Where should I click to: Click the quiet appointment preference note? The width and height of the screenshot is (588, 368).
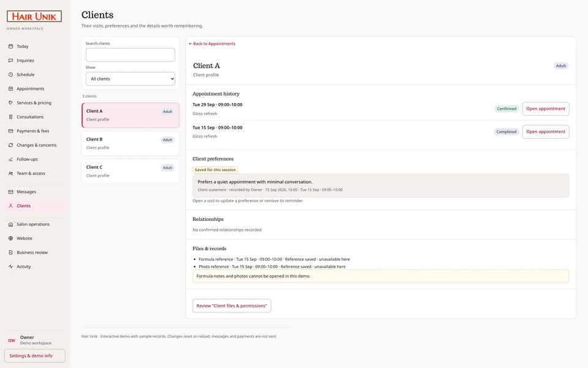coord(380,185)
